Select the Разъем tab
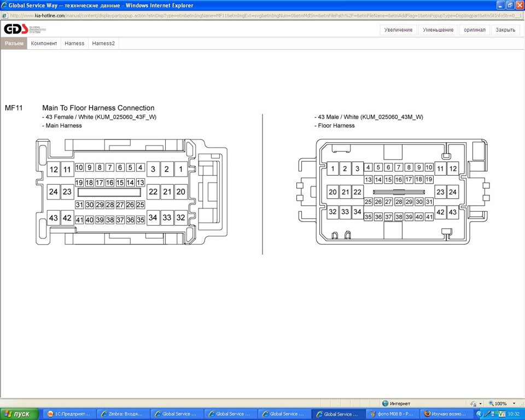525x420 pixels. coord(14,43)
